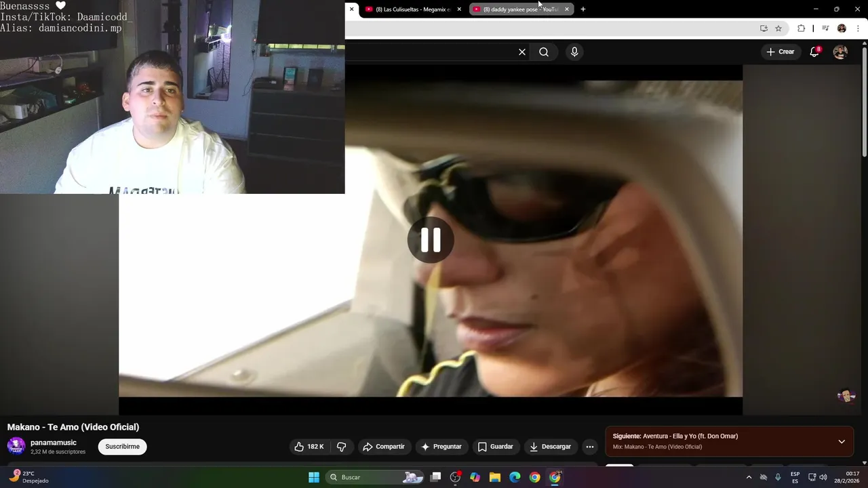Clear the YouTube search box with X
Screen dimensions: 868x488
(522, 52)
